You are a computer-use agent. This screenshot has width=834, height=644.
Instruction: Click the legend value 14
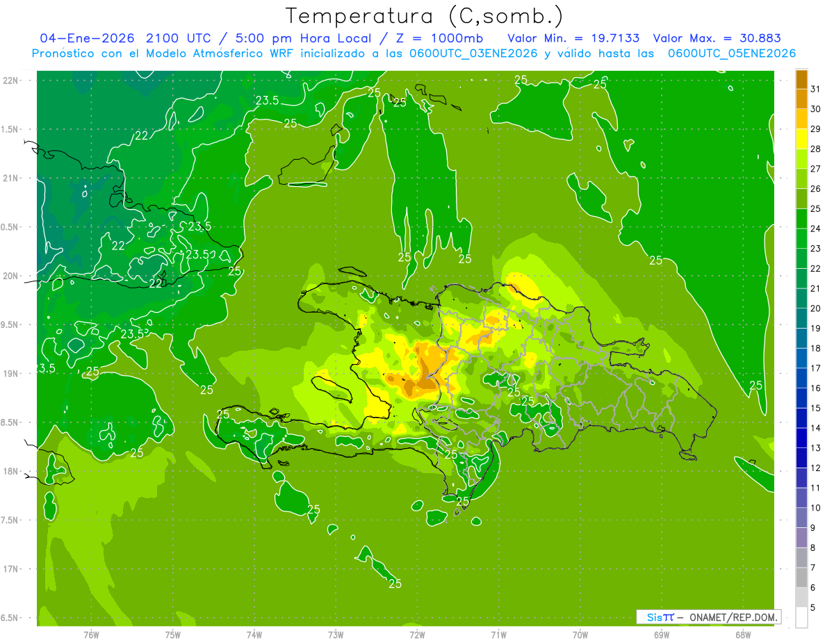pos(816,428)
